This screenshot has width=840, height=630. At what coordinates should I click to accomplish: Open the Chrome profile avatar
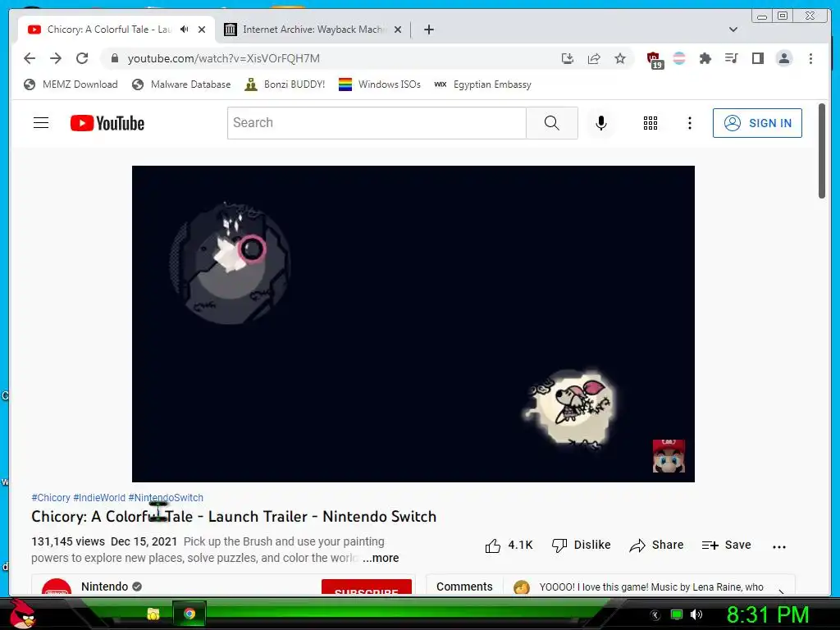coord(783,58)
